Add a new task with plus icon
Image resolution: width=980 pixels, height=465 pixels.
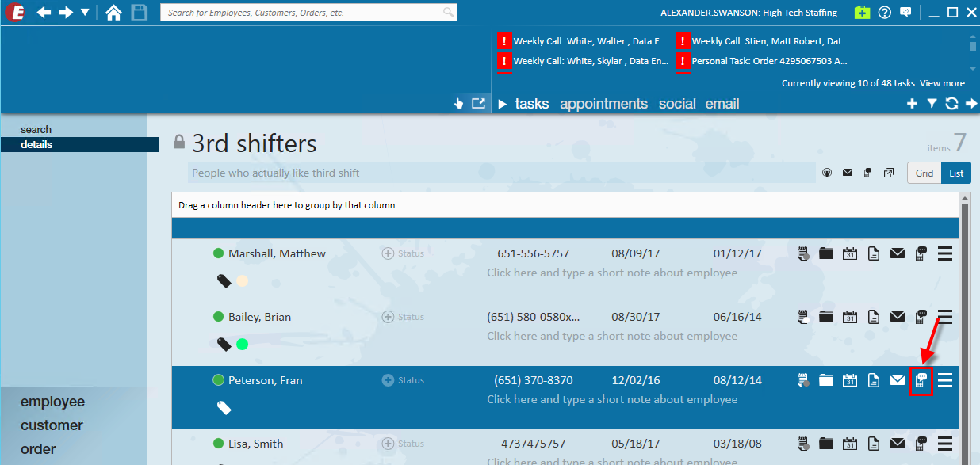[x=912, y=104]
